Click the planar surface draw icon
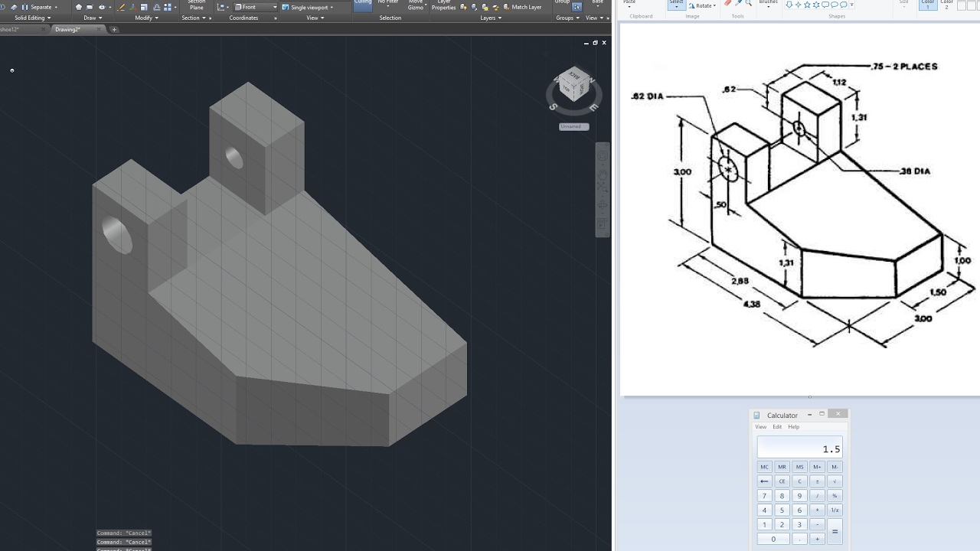This screenshot has width=980, height=551. [x=90, y=7]
